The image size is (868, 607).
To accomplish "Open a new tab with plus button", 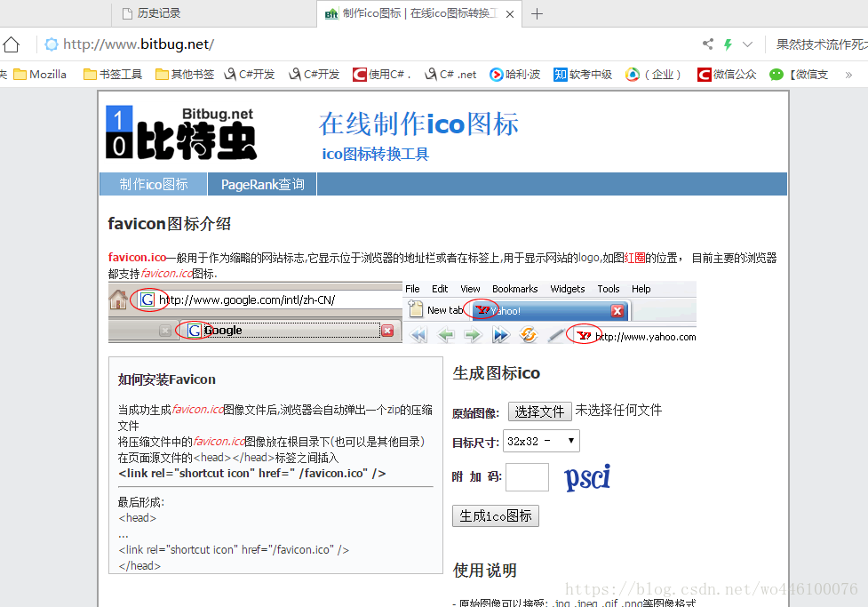I will [x=537, y=14].
